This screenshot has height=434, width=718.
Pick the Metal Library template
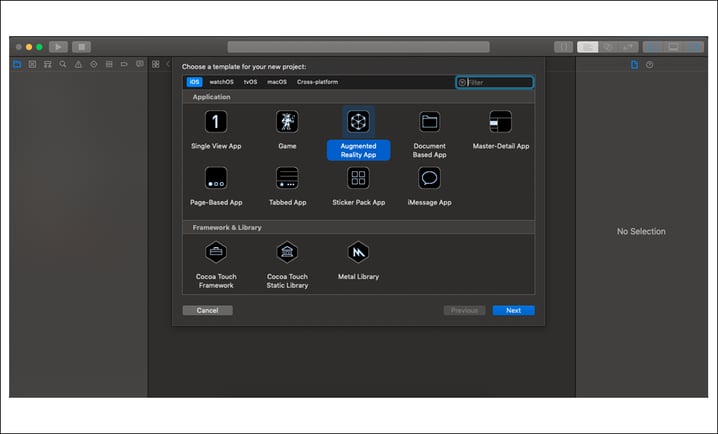[x=358, y=261]
